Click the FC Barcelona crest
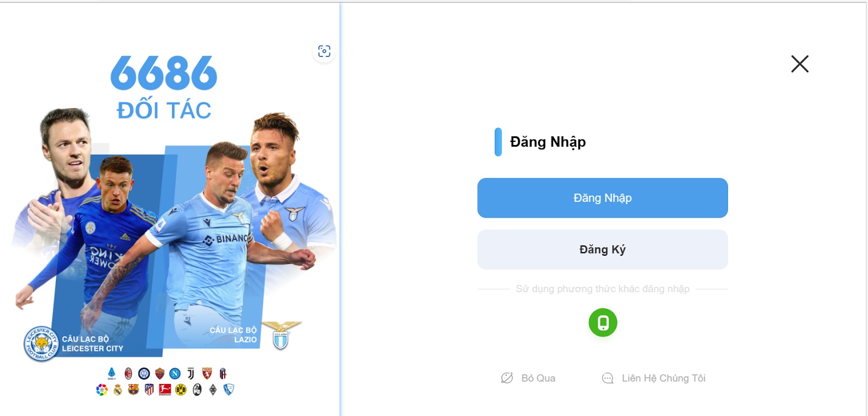 [133, 389]
